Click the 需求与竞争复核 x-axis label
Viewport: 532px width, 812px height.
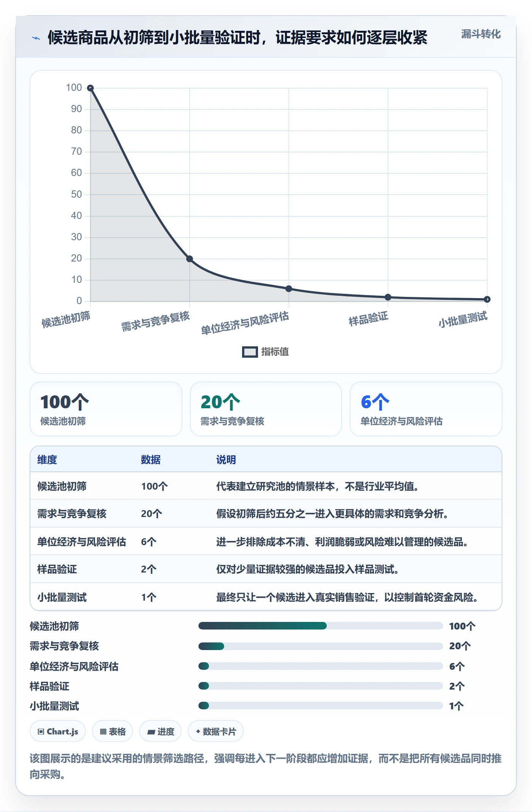click(x=155, y=321)
